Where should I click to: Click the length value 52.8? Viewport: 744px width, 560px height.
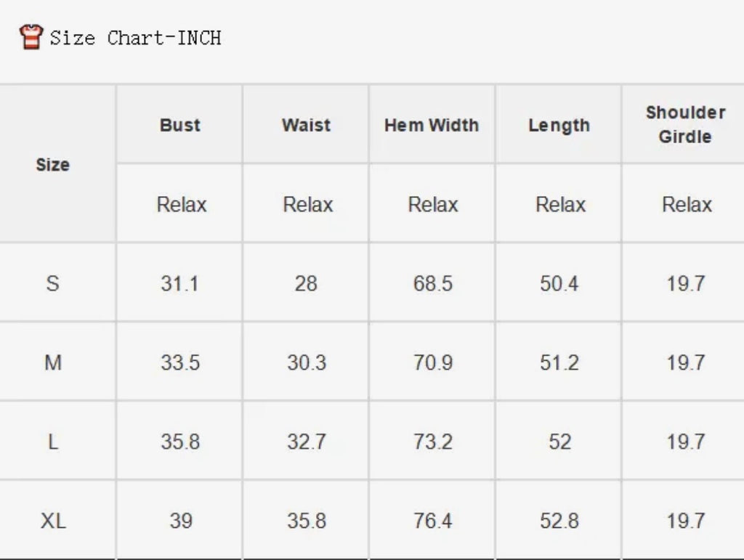pyautogui.click(x=559, y=521)
